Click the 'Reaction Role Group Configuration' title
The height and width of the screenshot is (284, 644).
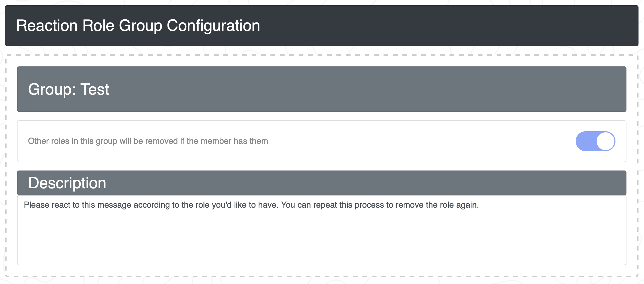(x=138, y=26)
